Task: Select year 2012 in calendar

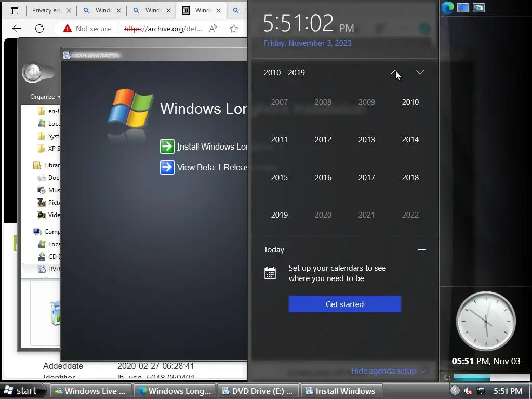Action: [x=323, y=139]
